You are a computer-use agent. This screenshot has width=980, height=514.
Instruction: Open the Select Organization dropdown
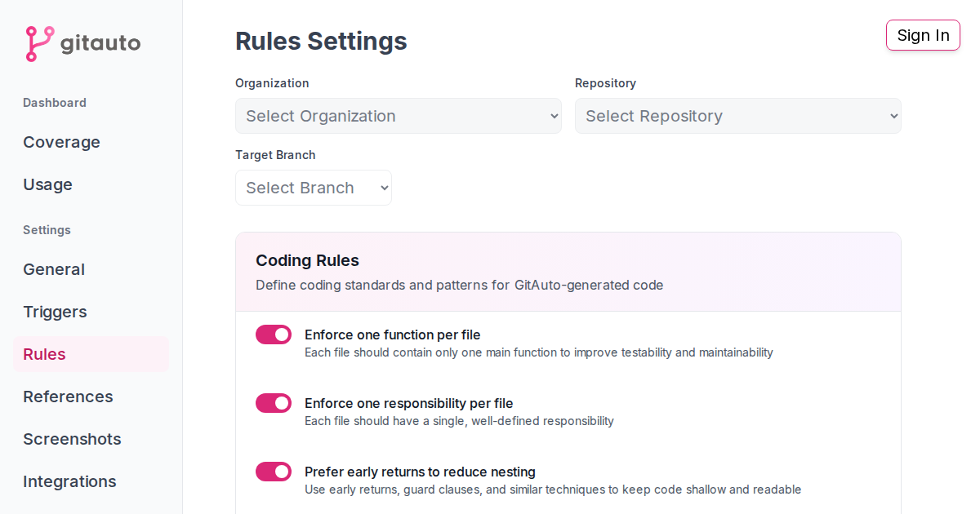point(399,116)
